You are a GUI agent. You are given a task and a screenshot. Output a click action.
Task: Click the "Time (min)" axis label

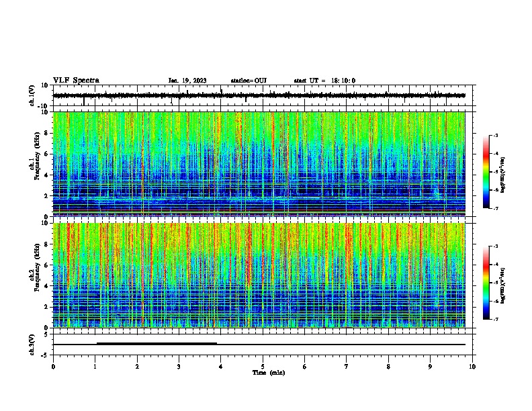pos(269,373)
